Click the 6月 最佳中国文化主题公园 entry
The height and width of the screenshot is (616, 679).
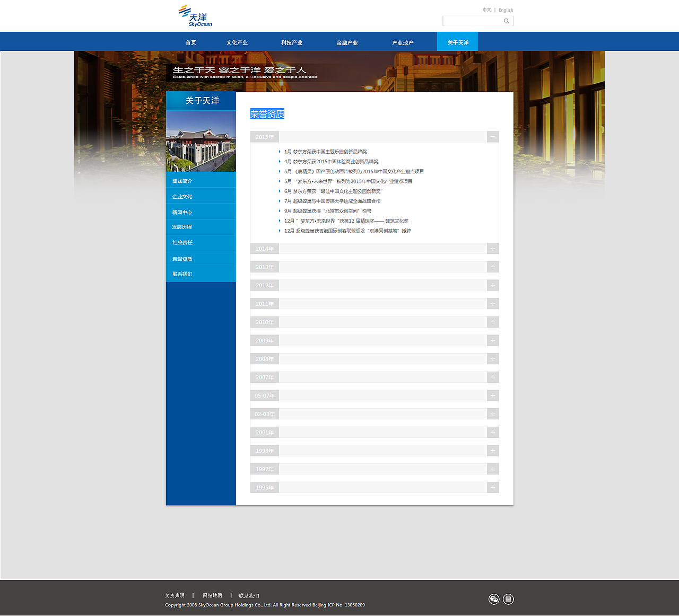click(333, 191)
